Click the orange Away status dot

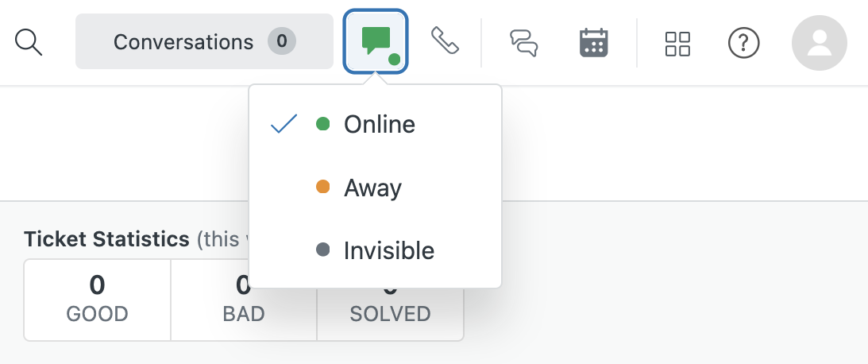[322, 188]
